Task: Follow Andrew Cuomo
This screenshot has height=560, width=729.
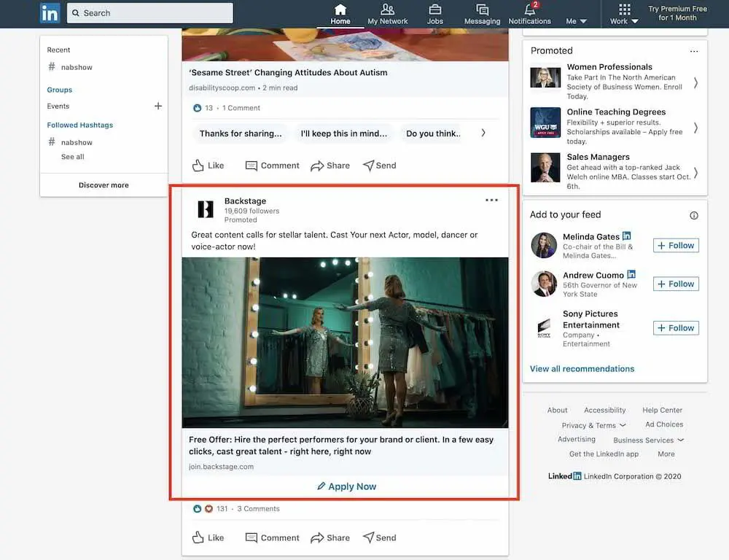Action: coord(675,284)
